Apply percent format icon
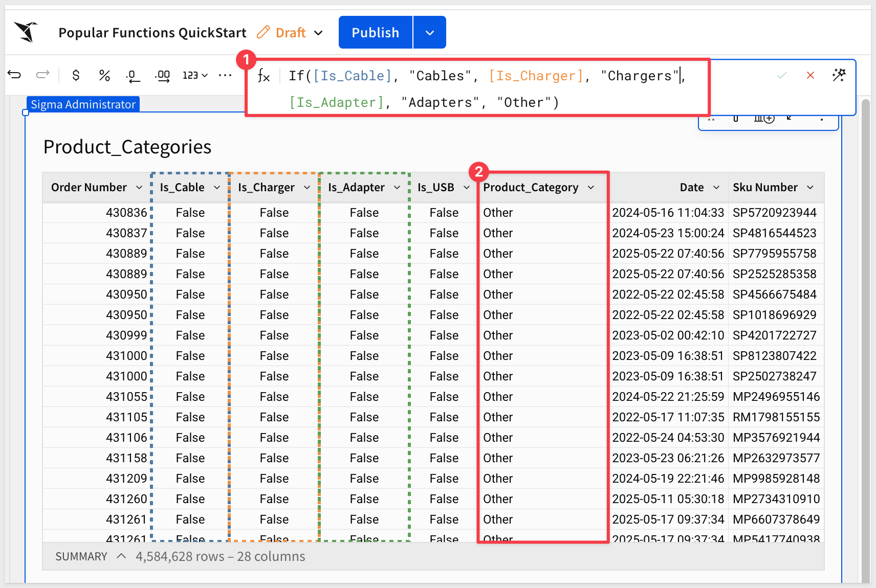The width and height of the screenshot is (876, 588). [x=104, y=76]
